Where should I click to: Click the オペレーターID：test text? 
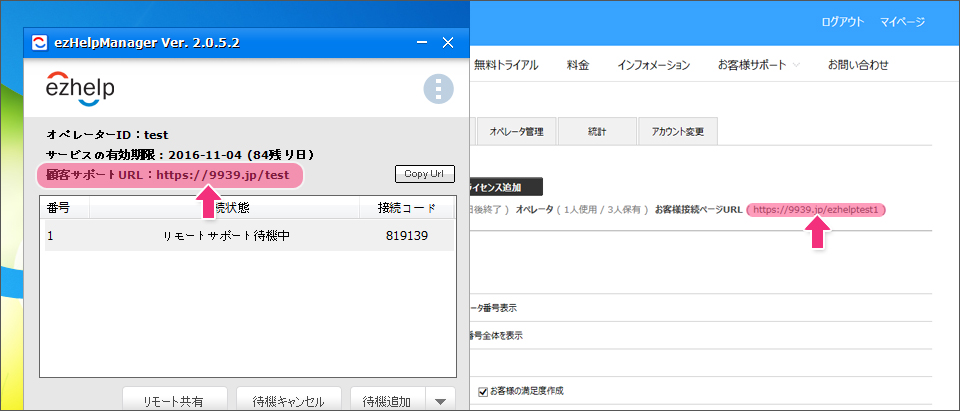[x=107, y=135]
